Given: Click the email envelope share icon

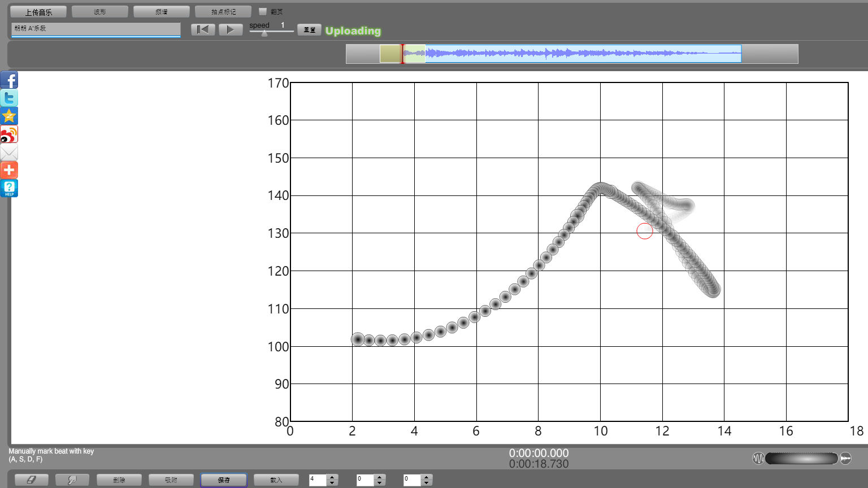Looking at the screenshot, I should tap(9, 152).
